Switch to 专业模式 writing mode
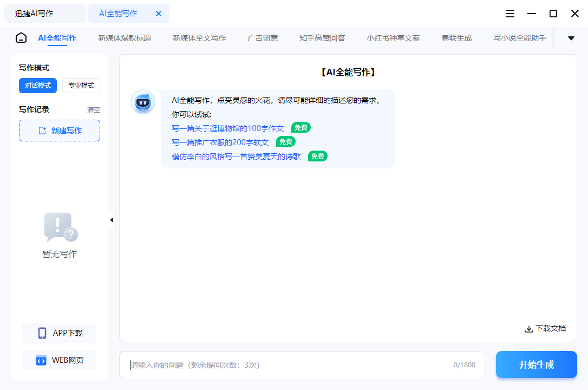 coord(81,85)
